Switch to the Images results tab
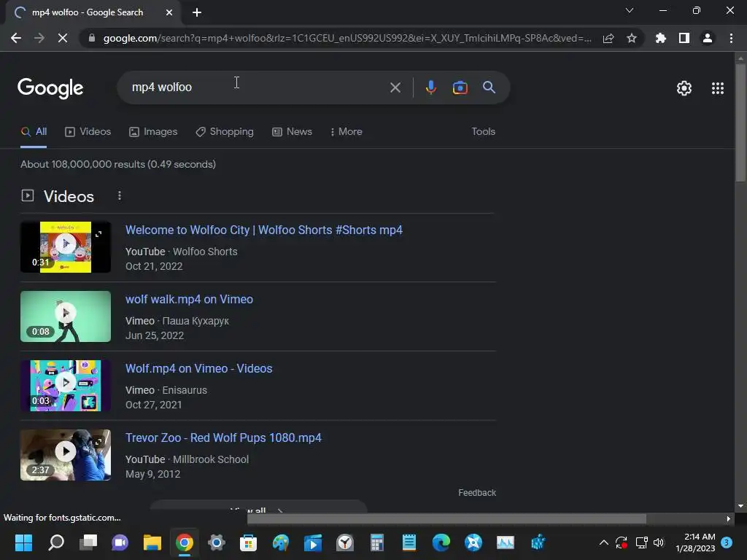747x560 pixels. point(153,132)
